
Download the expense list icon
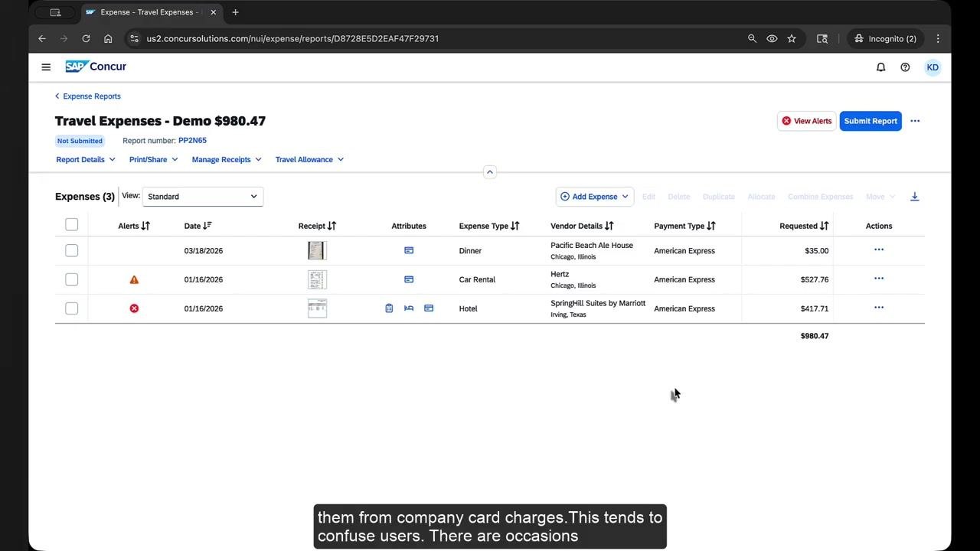click(914, 197)
